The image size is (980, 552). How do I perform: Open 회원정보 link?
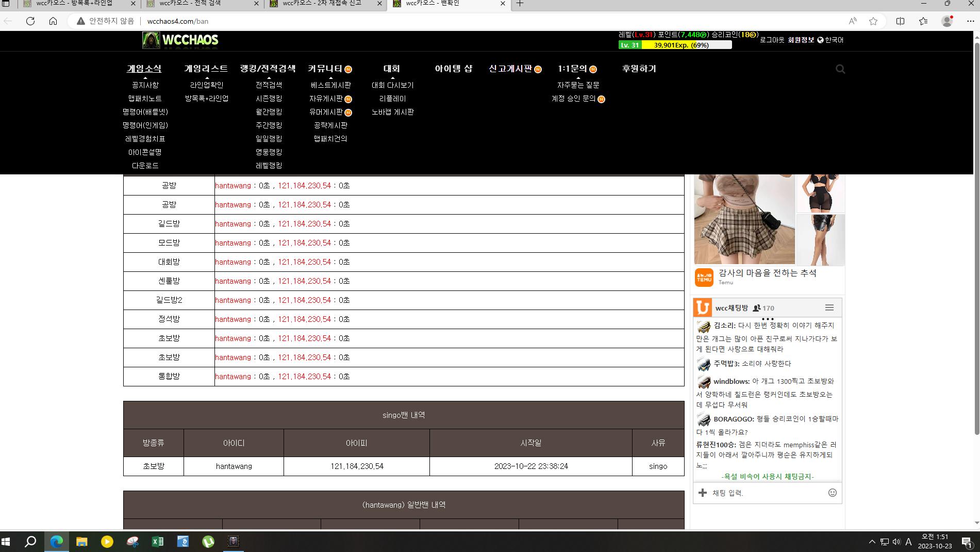[x=801, y=40]
